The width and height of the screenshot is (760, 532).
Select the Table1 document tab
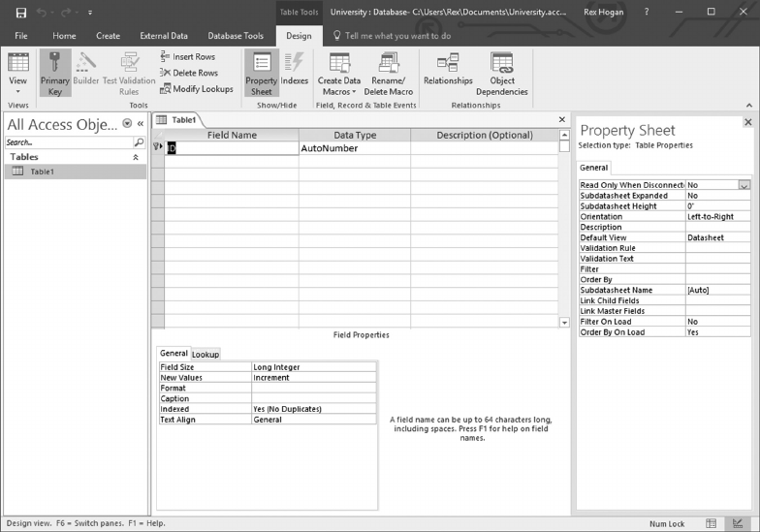[x=177, y=120]
